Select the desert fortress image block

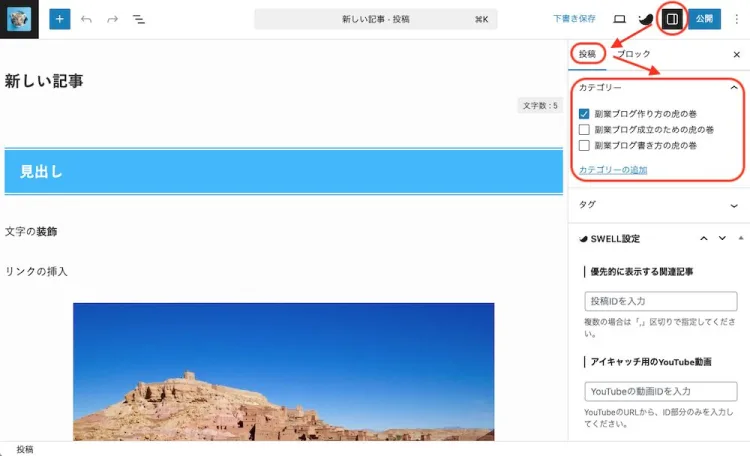(x=284, y=372)
